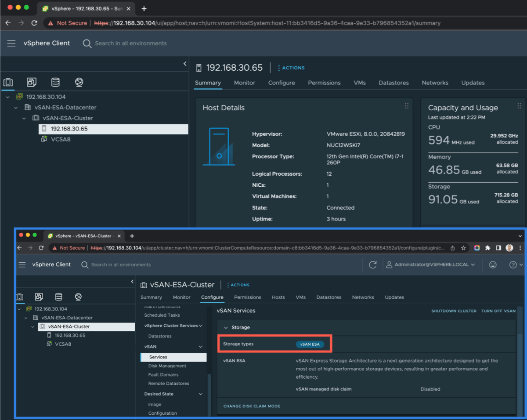Open Disk Management in the vSAN menu
Viewport: 527px width, 420px height.
coord(167,366)
